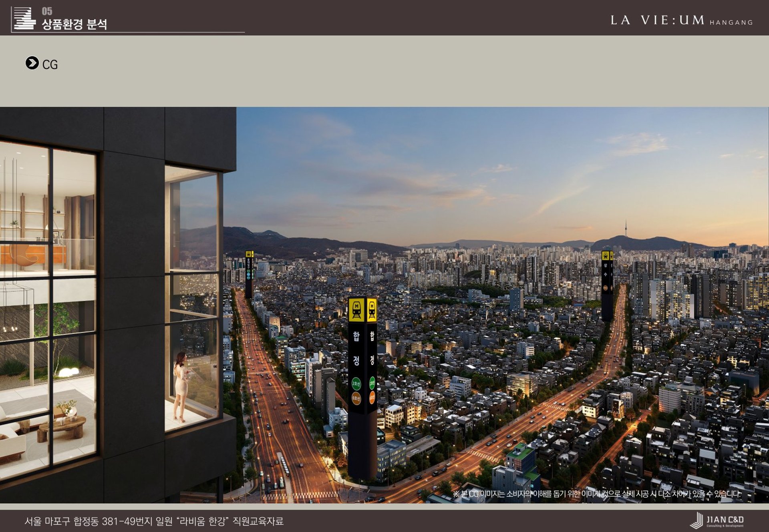Viewport: 769px width, 532px height.
Task: Click the section number 05
Action: (47, 11)
